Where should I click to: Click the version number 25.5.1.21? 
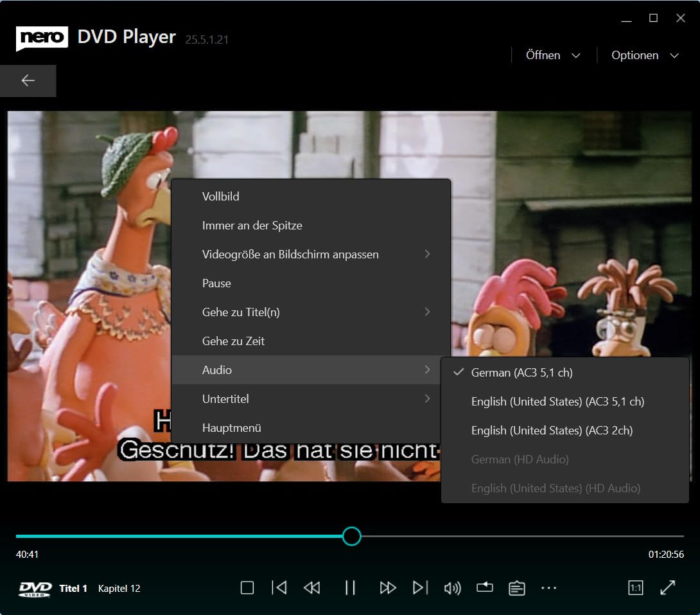click(x=207, y=40)
